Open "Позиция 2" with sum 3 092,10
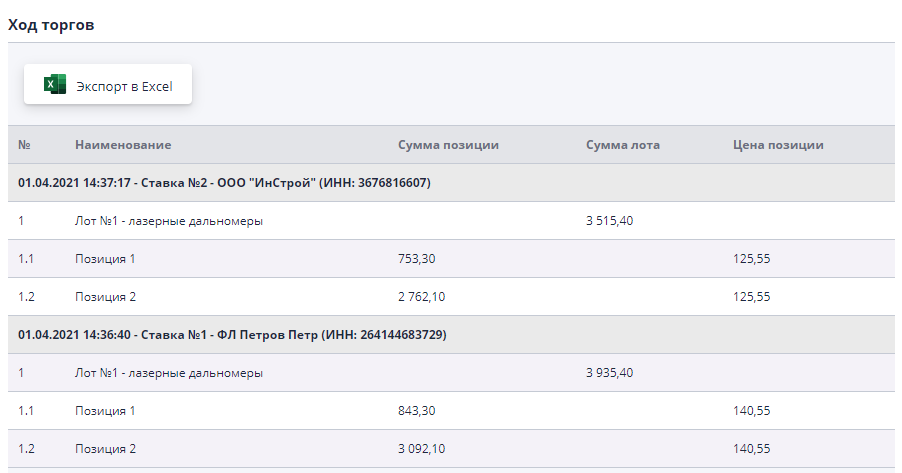 point(105,449)
